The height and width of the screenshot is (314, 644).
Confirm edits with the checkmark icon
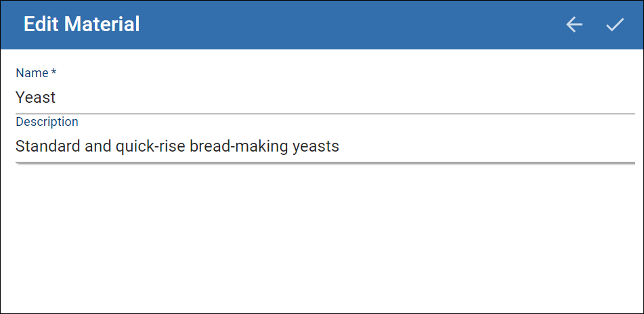(615, 24)
